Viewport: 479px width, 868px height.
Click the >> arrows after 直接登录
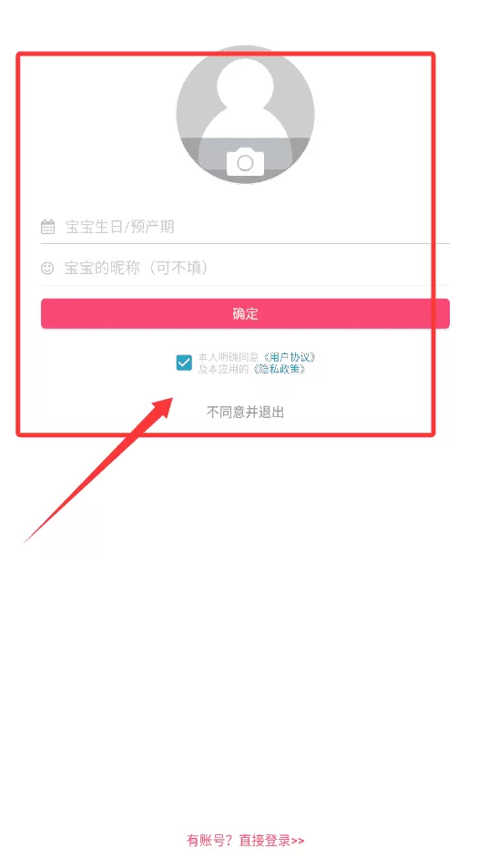point(298,841)
